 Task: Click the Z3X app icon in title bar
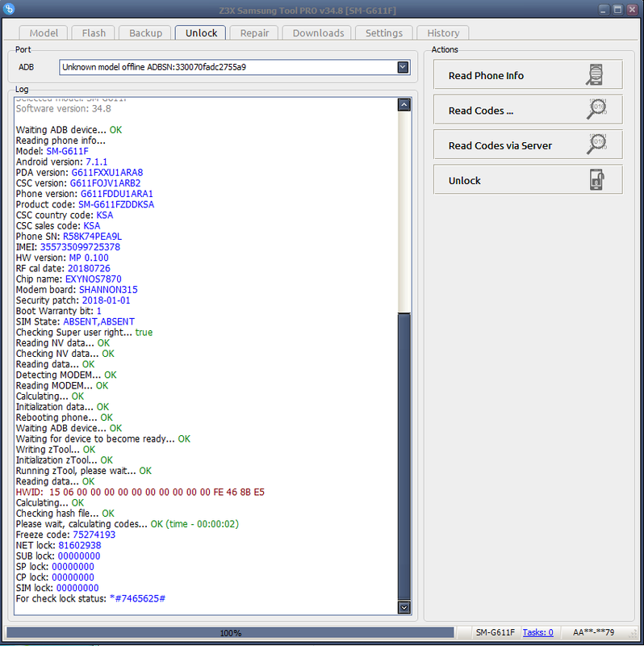(x=9, y=9)
